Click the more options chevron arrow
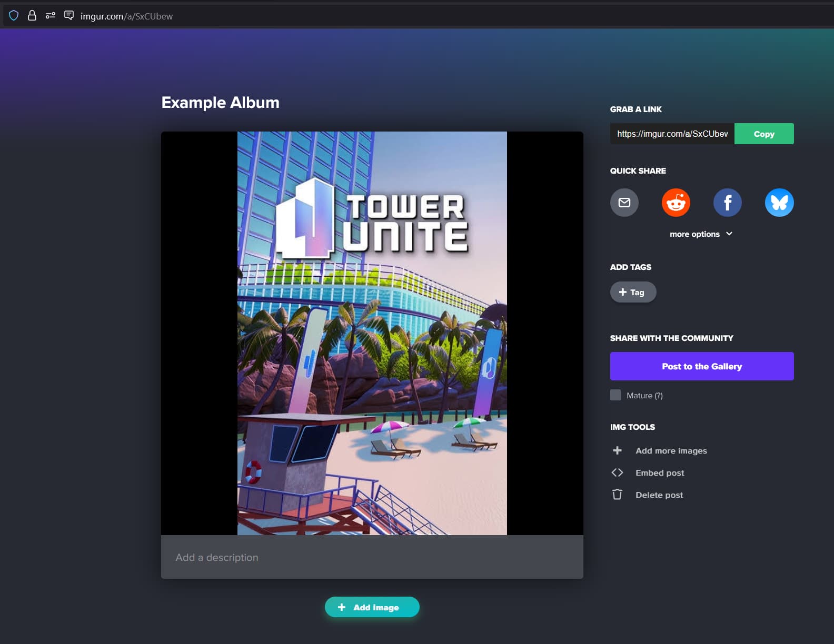This screenshot has height=644, width=834. tap(729, 234)
